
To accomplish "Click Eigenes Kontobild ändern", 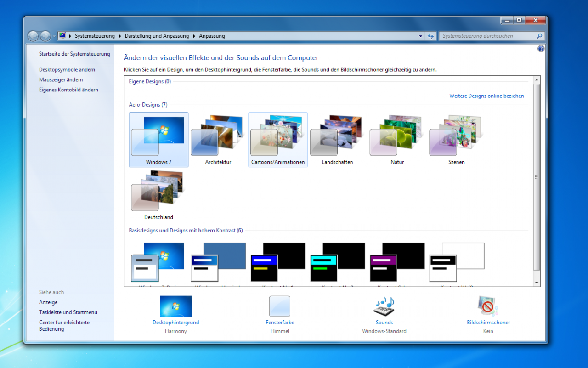I will [68, 90].
